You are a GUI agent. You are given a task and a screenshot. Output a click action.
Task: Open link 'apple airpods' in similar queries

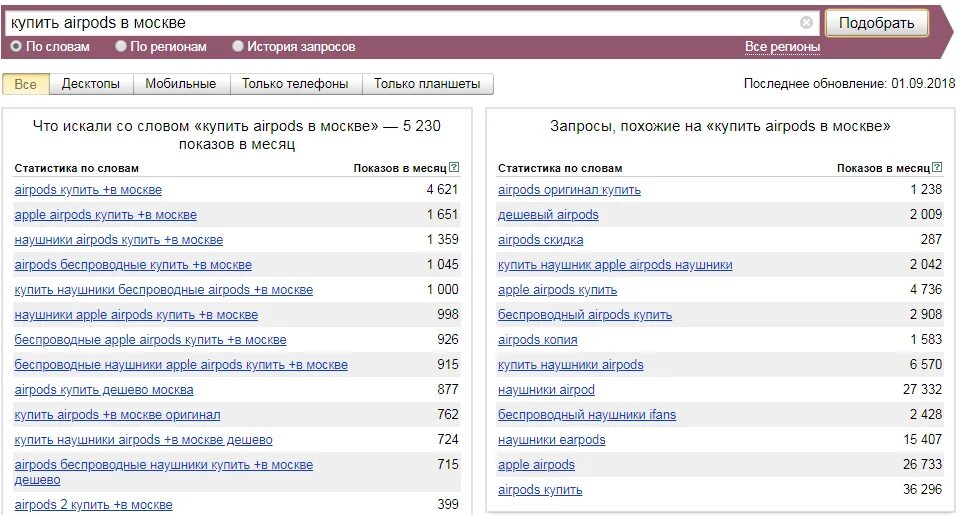click(x=536, y=465)
